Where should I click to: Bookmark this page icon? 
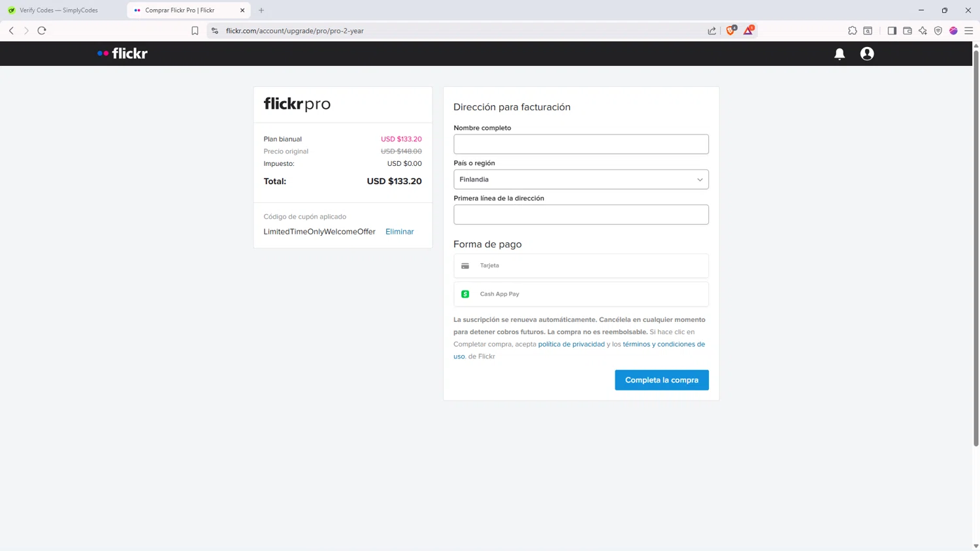pyautogui.click(x=195, y=31)
